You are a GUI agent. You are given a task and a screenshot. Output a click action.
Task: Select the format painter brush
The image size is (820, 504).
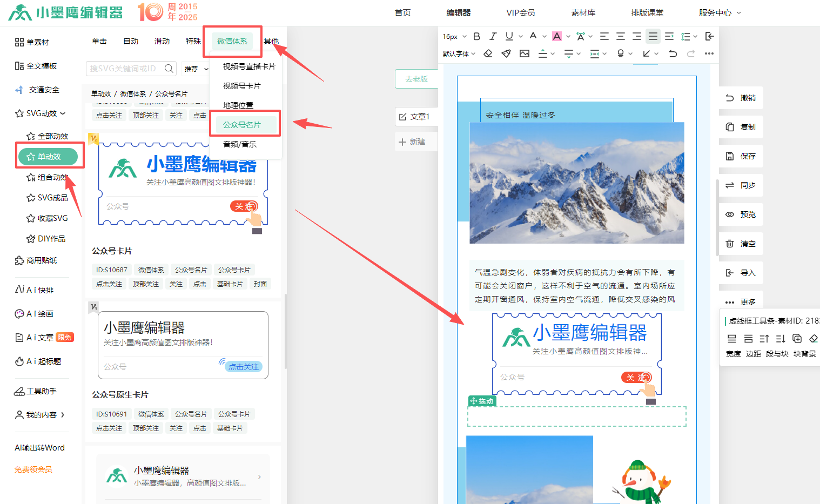click(x=506, y=53)
